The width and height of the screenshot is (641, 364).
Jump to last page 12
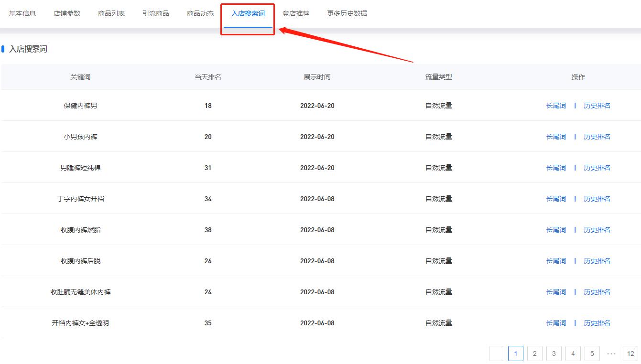pyautogui.click(x=630, y=353)
